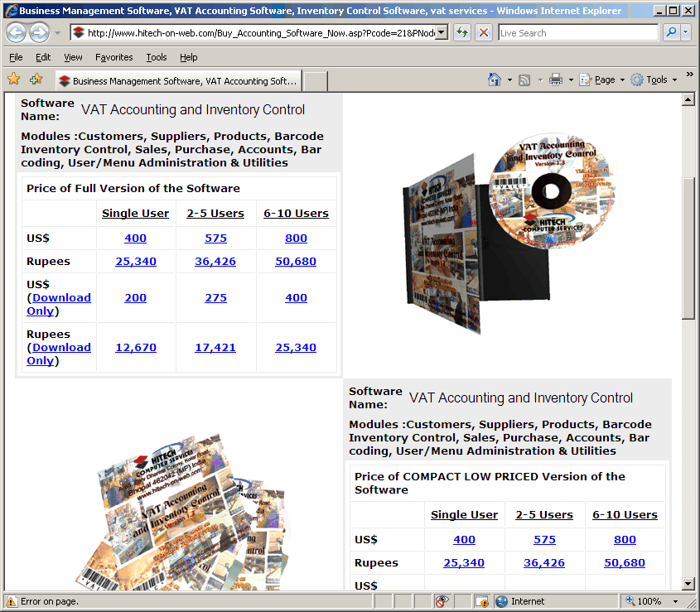Image resolution: width=700 pixels, height=612 pixels.
Task: Expand the Print options dropdown arrow
Action: tap(571, 80)
